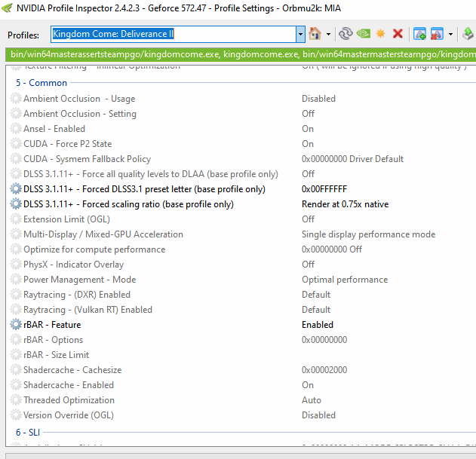This screenshot has height=459, width=476.
Task: Click gear icon for Forced scaling ratio
Action: (x=16, y=203)
